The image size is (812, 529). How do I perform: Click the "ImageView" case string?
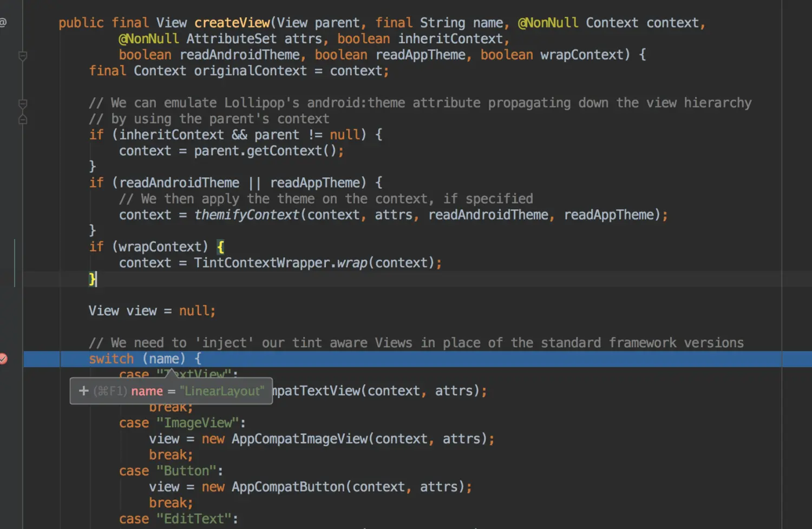198,423
